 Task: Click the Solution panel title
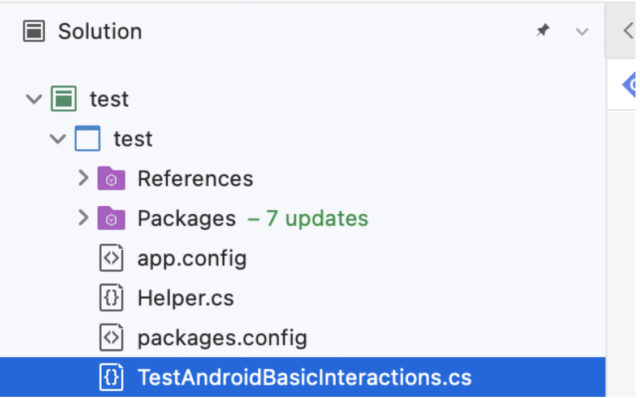pyautogui.click(x=100, y=31)
